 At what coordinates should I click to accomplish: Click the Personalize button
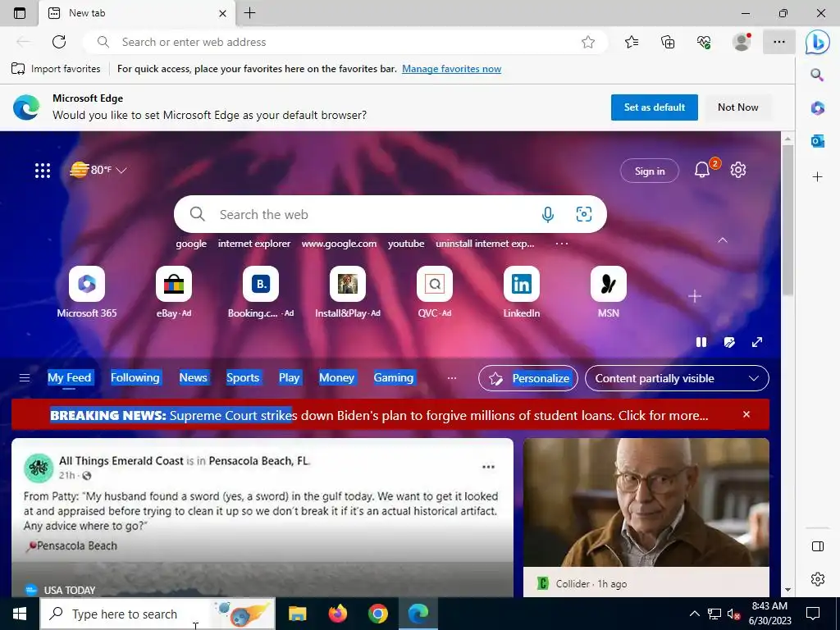tap(528, 378)
